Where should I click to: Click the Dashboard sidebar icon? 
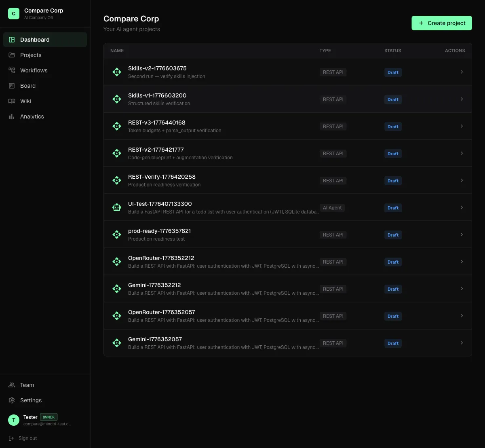(x=12, y=40)
